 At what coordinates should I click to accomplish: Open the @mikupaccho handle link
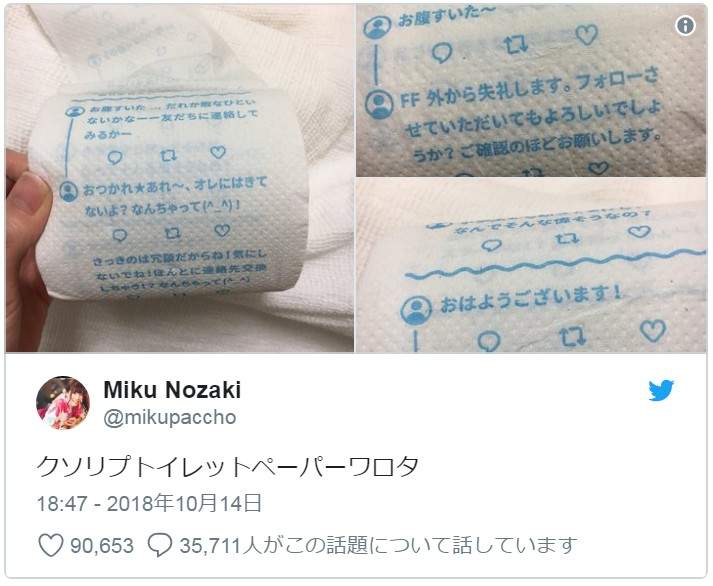(170, 417)
